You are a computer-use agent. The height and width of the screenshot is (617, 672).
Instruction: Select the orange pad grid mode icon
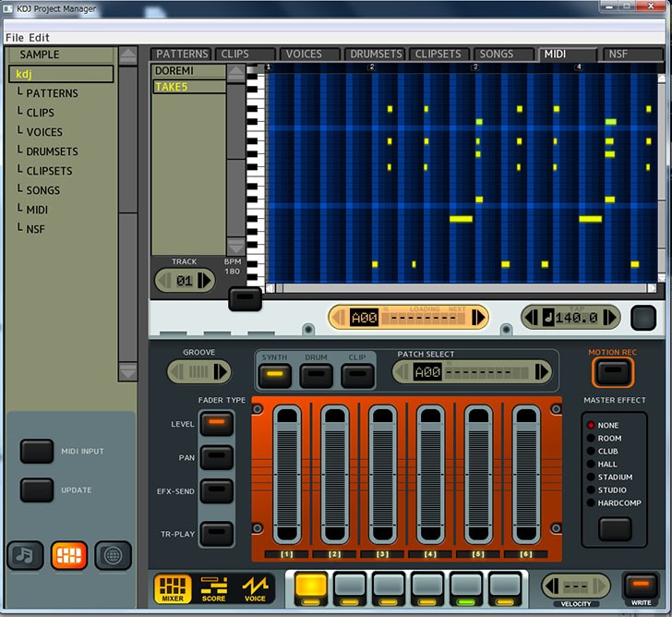[x=69, y=555]
